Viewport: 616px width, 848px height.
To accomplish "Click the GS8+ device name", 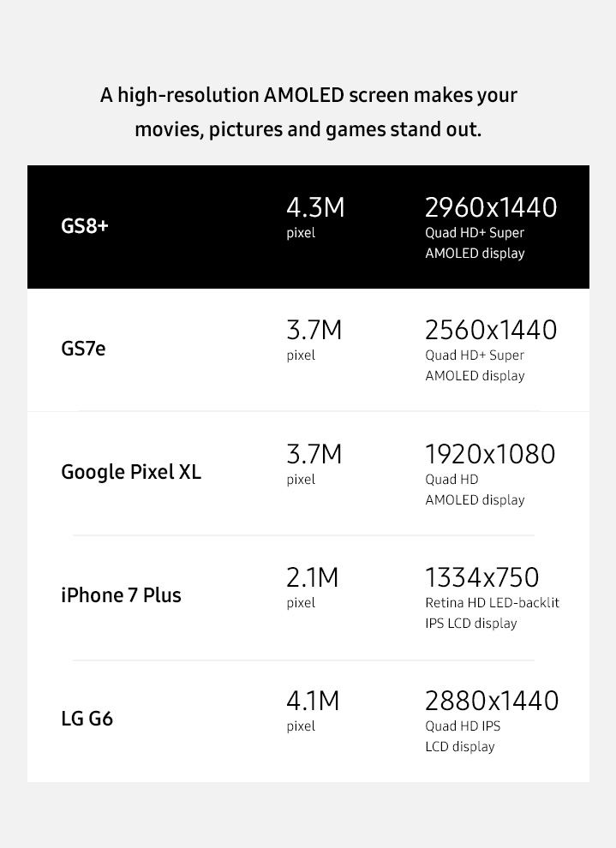I will 85,225.
